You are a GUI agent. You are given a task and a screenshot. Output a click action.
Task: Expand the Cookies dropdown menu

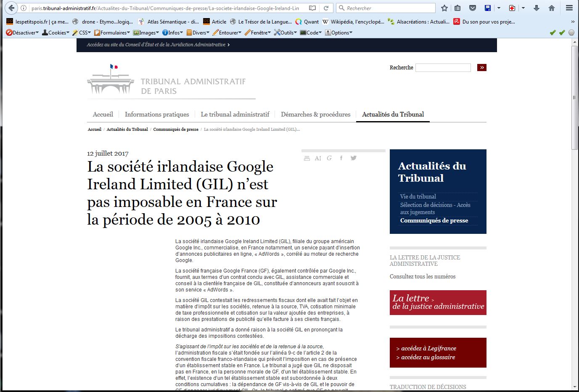point(56,32)
